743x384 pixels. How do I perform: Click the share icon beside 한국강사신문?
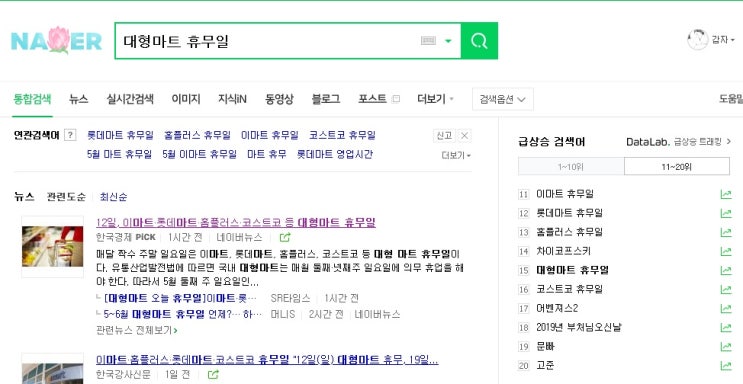pos(213,375)
